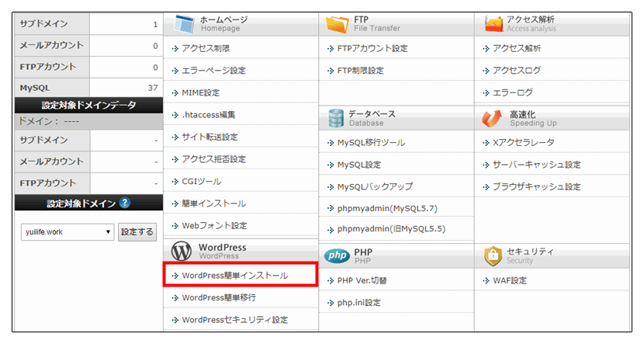The height and width of the screenshot is (344, 644).
Task: Click the 設定対象ドメインデータ header
Action: coord(88,105)
